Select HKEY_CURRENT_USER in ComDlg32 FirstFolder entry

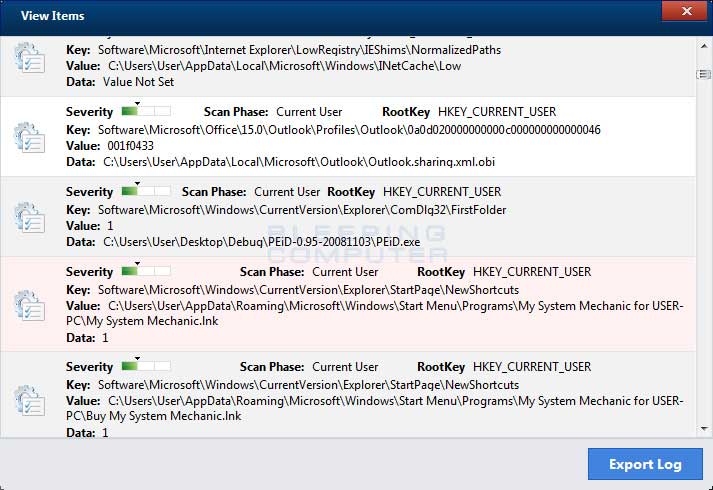[442, 192]
